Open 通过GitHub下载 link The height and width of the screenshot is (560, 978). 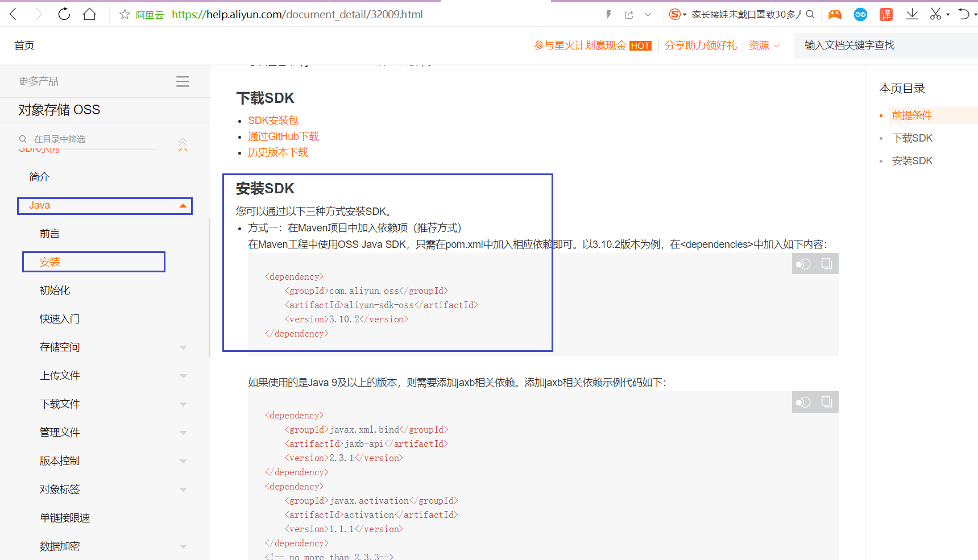(x=283, y=136)
